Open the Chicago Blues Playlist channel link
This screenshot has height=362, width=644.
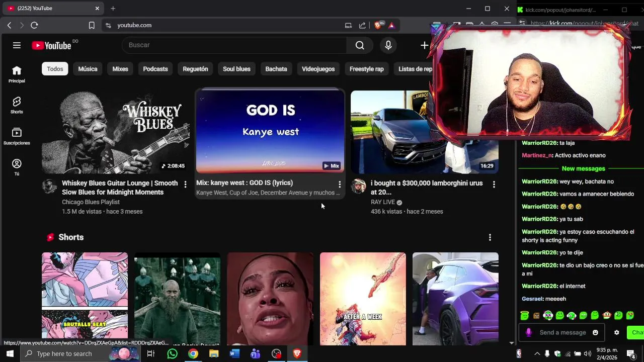tap(91, 202)
